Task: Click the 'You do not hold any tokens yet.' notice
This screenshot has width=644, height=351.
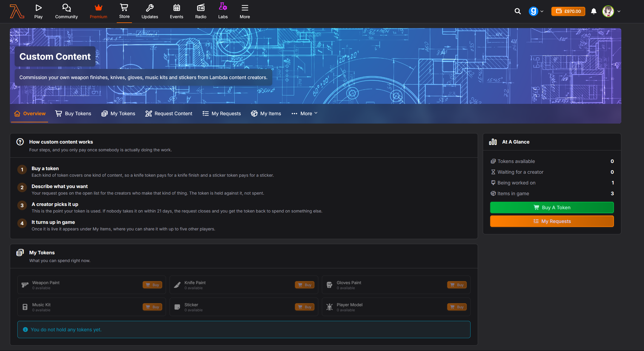Action: click(244, 330)
